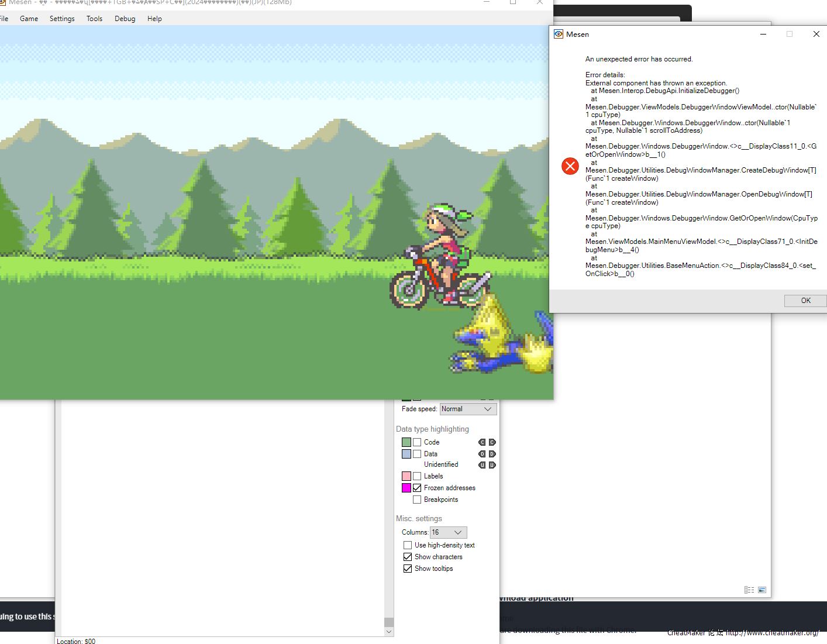Open the Settings menu

pyautogui.click(x=62, y=19)
